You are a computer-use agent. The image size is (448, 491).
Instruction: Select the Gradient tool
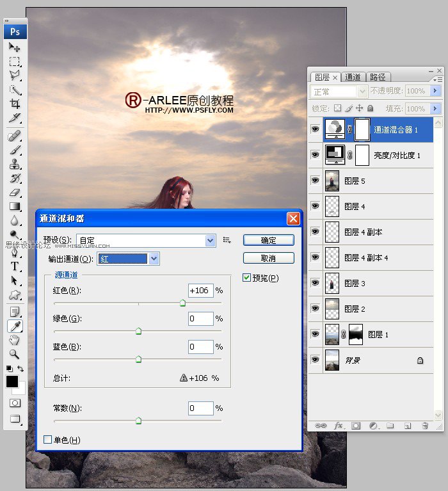tap(14, 206)
